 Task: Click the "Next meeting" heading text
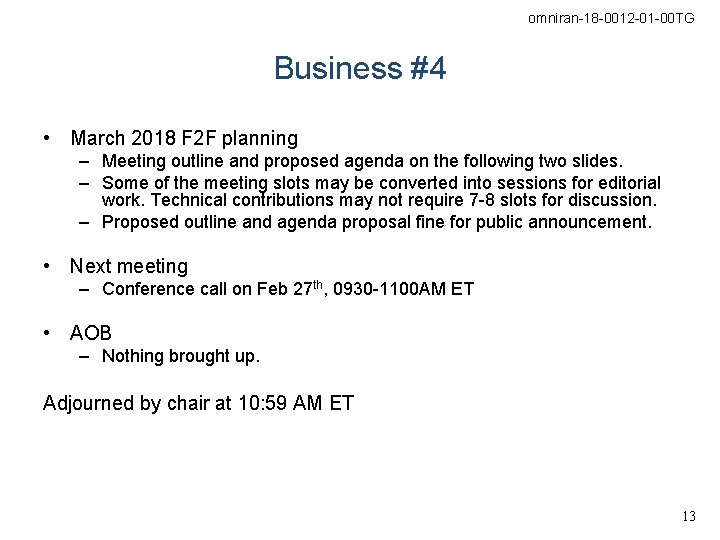click(129, 266)
